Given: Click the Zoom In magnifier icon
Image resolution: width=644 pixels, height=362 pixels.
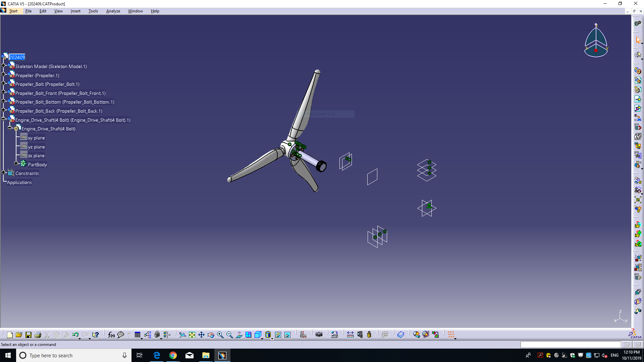Looking at the screenshot, I should click(x=220, y=335).
